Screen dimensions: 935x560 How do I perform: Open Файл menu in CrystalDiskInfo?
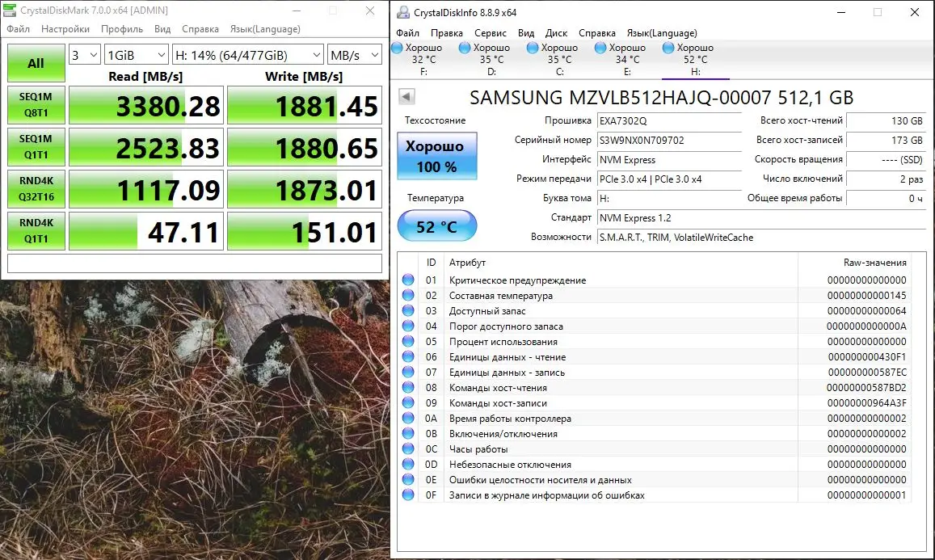(x=407, y=33)
